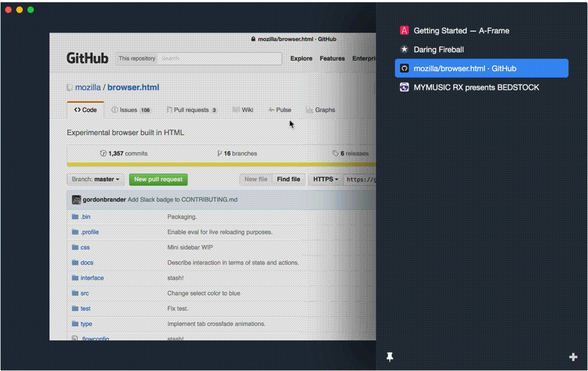This screenshot has width=588, height=371.
Task: Open the Branch: master dropdown
Action: pyautogui.click(x=95, y=179)
